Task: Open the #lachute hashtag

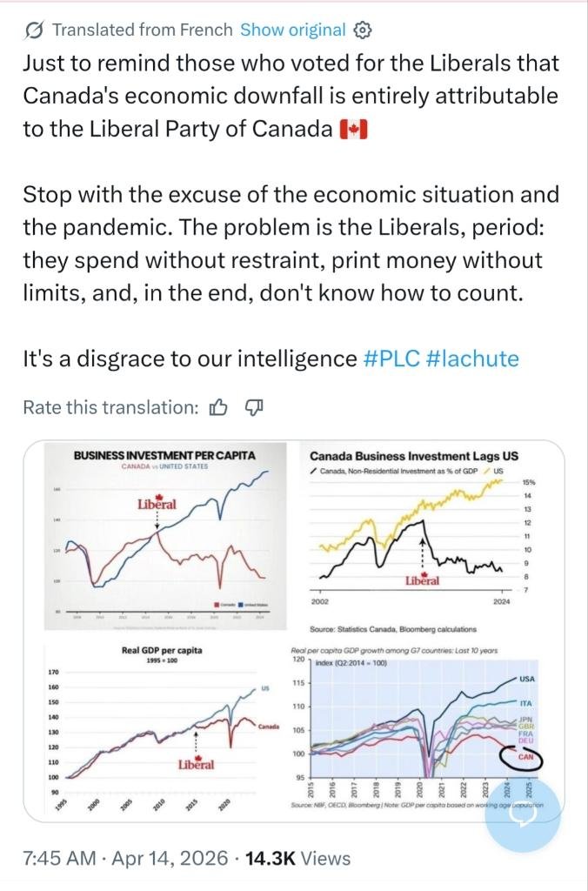Action: click(x=473, y=359)
